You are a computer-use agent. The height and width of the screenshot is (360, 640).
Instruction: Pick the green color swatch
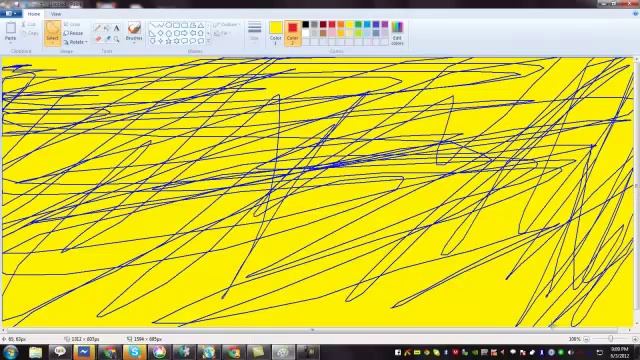pyautogui.click(x=358, y=24)
